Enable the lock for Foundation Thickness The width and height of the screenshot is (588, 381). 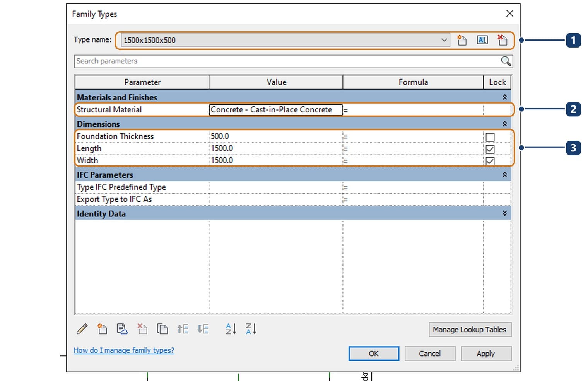pos(490,137)
